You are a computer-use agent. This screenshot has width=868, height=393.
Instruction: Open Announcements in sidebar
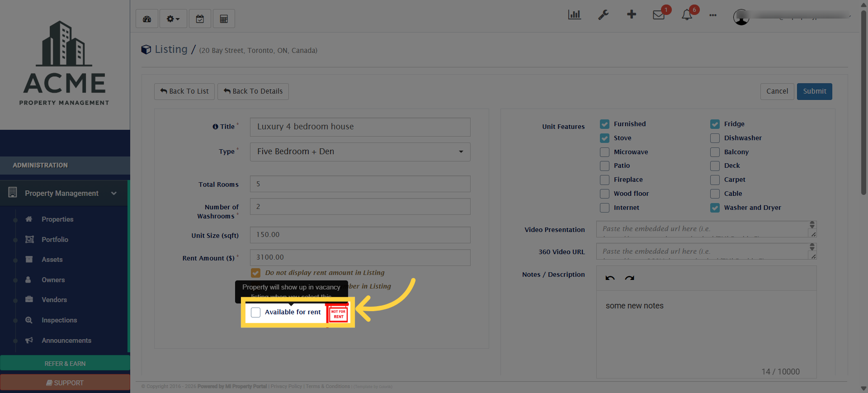point(66,341)
